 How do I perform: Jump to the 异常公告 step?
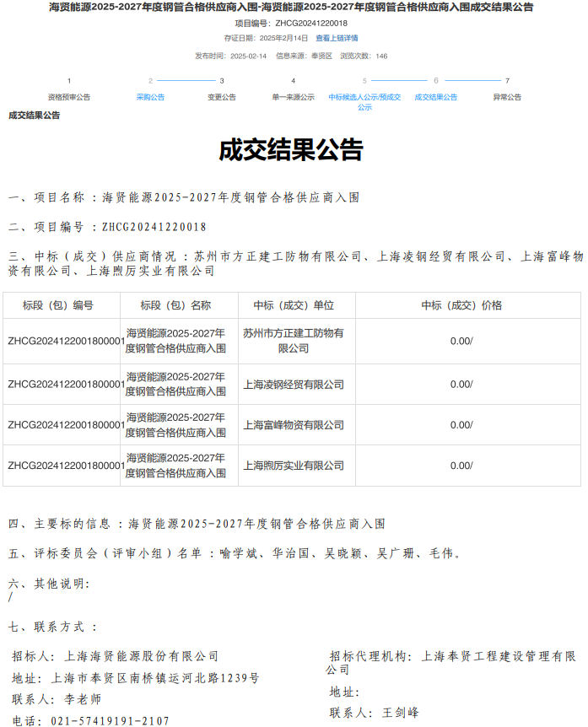(507, 97)
